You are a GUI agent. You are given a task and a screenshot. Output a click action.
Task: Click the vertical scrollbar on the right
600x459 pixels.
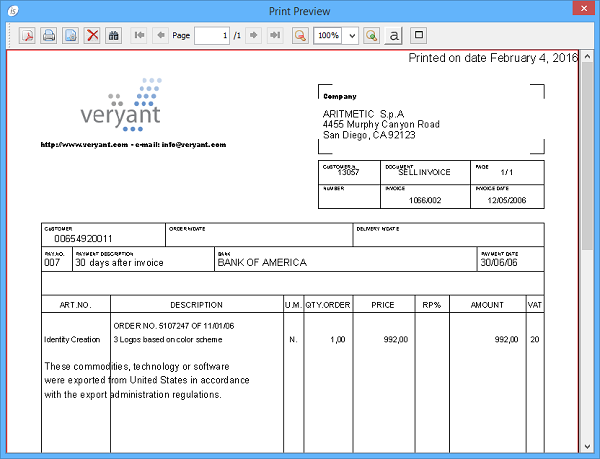[x=590, y=250]
